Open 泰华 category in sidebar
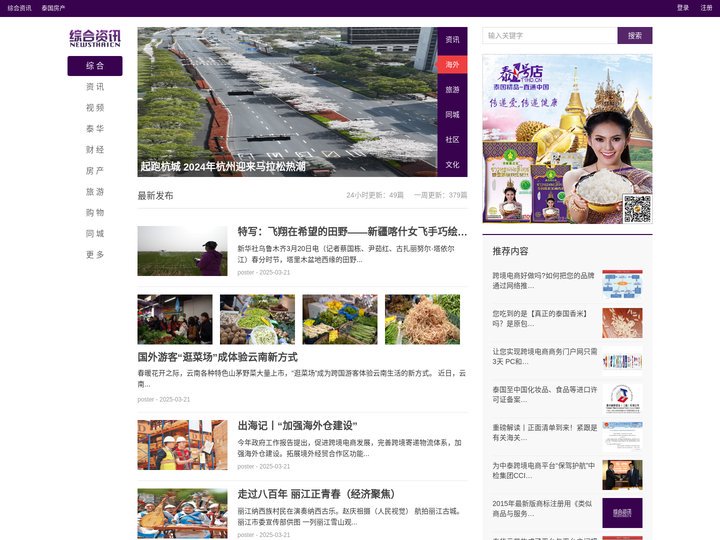Viewport: 720px width, 540px height. point(95,129)
